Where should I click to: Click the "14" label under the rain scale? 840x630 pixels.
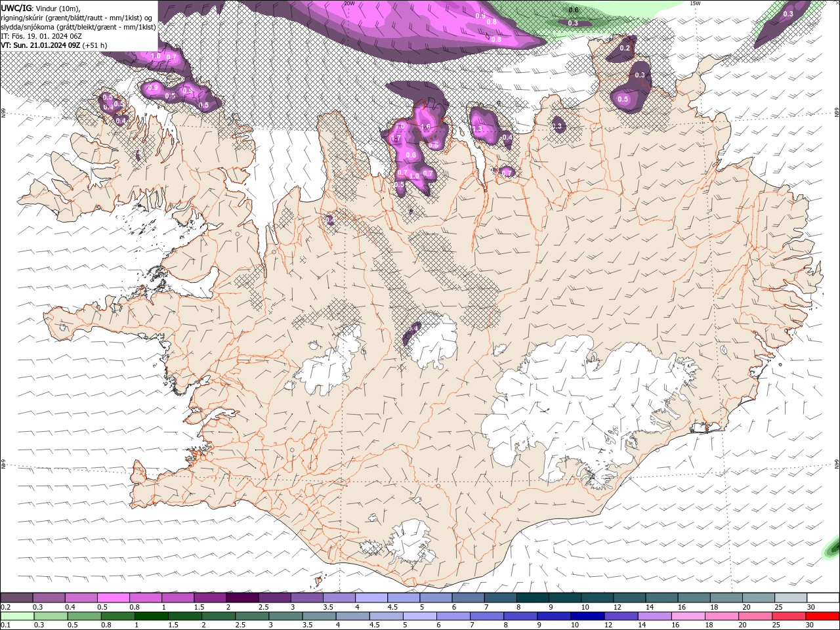pyautogui.click(x=642, y=625)
